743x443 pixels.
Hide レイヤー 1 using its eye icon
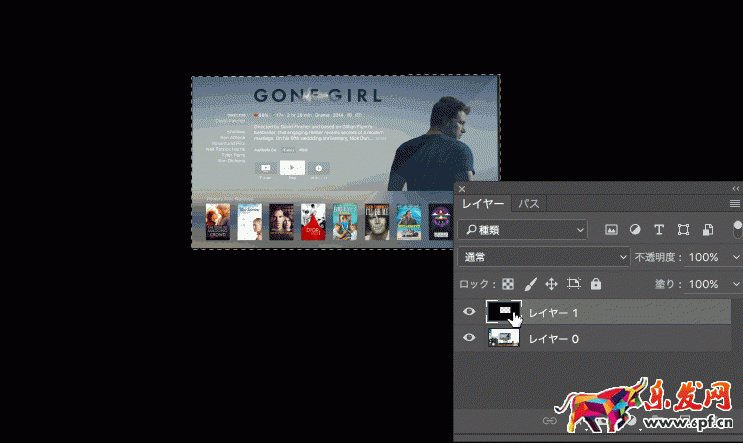469,313
